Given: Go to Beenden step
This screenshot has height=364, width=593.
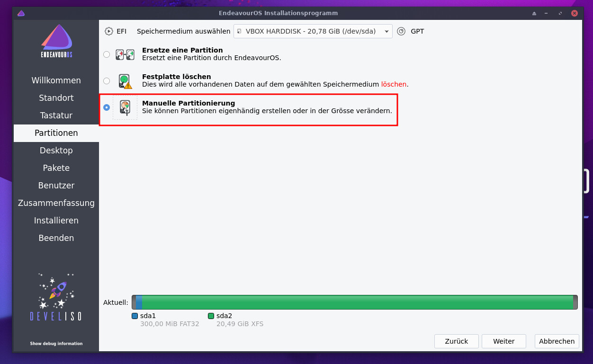Looking at the screenshot, I should pyautogui.click(x=56, y=238).
